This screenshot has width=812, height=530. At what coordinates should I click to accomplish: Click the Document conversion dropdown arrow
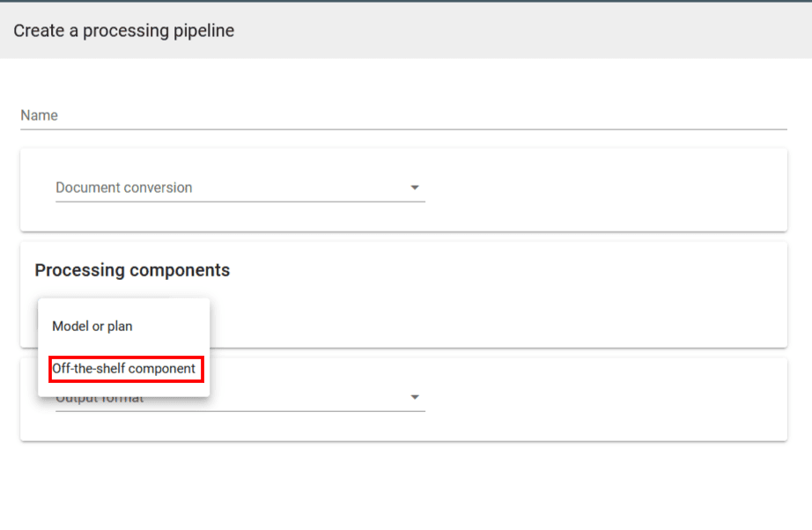pyautogui.click(x=415, y=188)
